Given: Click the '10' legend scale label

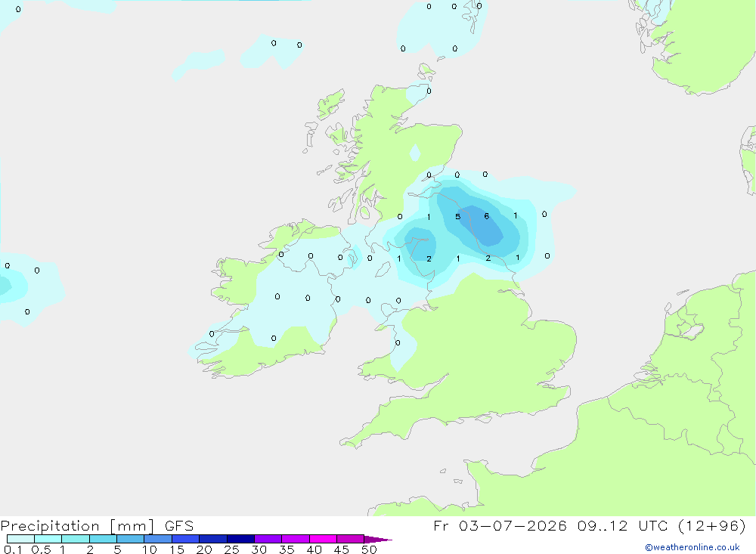Looking at the screenshot, I should coord(150,549).
